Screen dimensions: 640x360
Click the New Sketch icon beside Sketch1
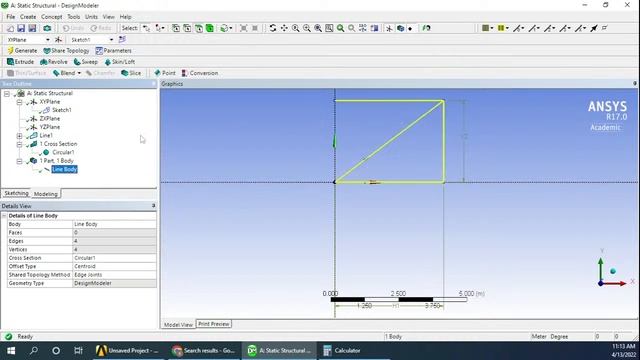pos(122,40)
